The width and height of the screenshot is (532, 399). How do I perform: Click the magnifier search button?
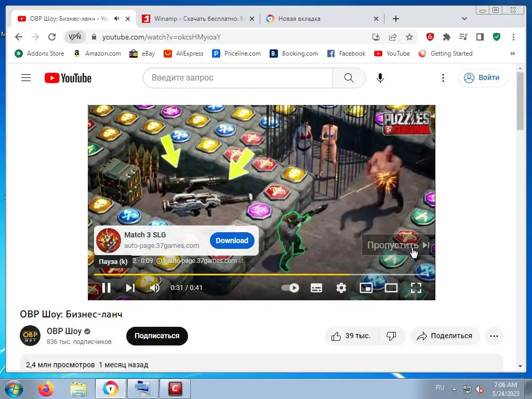tap(349, 78)
